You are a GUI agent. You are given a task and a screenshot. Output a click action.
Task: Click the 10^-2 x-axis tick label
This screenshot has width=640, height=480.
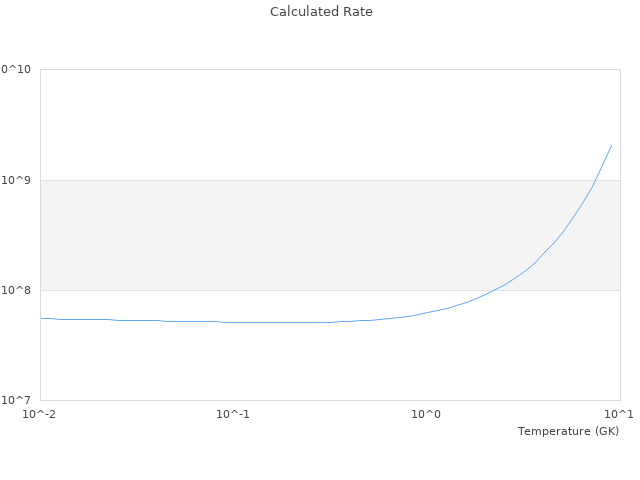point(41,414)
